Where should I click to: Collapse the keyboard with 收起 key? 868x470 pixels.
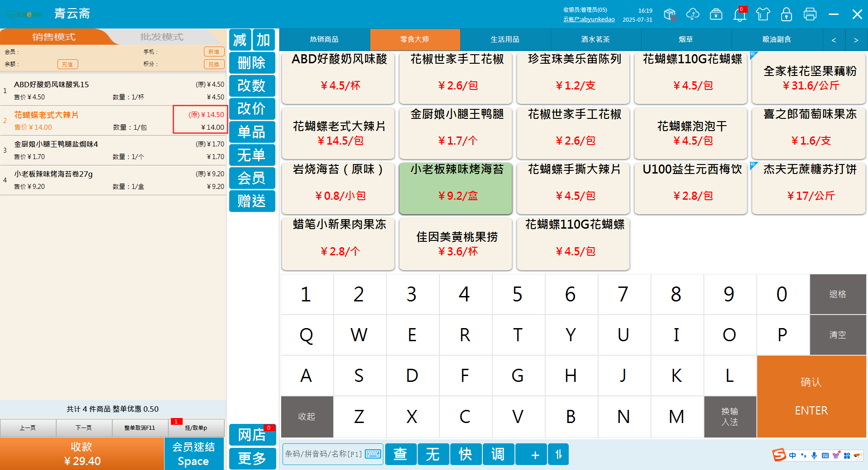(x=307, y=417)
